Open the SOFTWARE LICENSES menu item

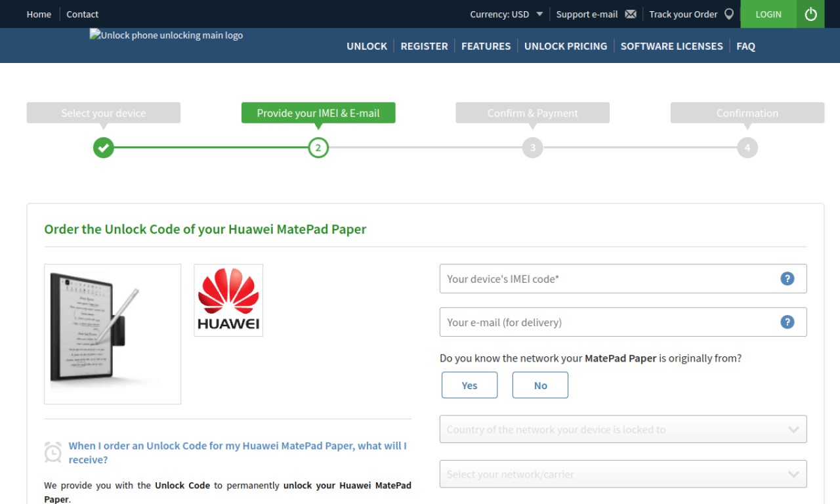click(x=671, y=46)
